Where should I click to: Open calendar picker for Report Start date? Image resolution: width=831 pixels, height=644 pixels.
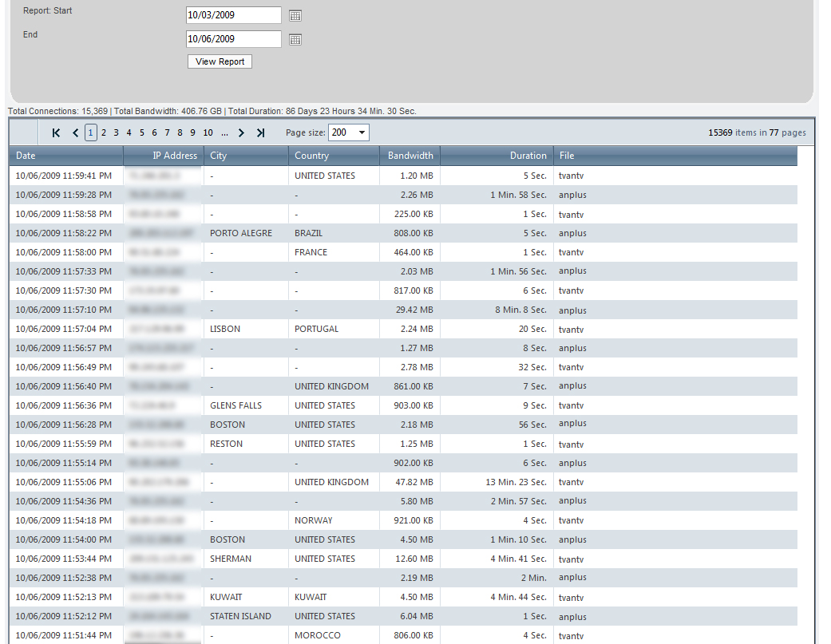point(295,15)
